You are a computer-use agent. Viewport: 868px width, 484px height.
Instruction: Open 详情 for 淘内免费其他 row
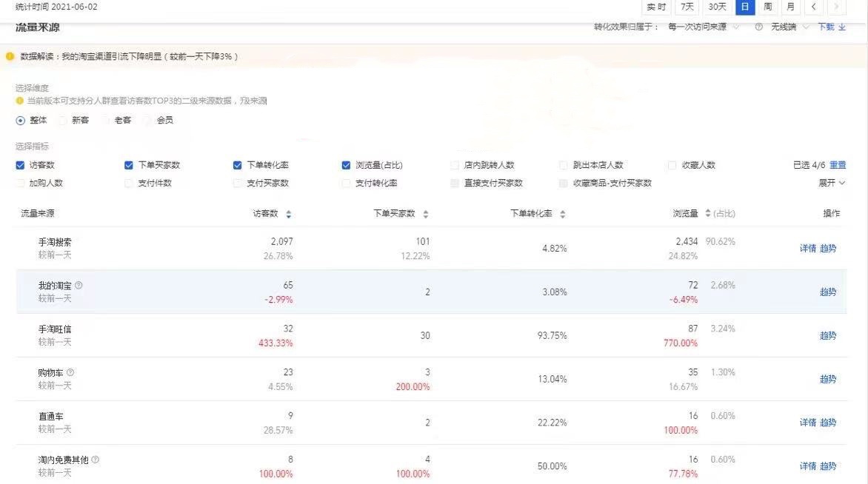point(808,466)
